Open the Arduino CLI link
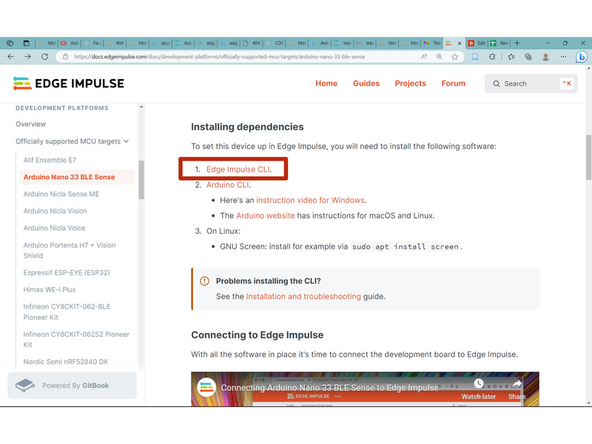592x444 pixels. coord(228,185)
